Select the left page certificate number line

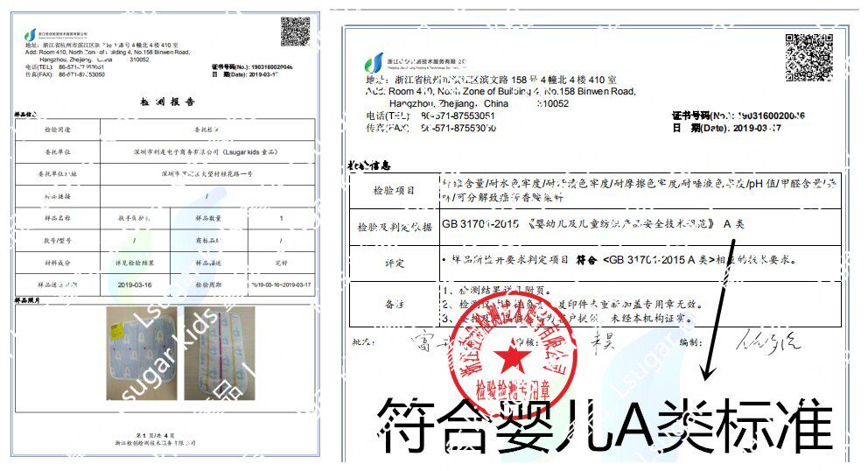pos(252,67)
